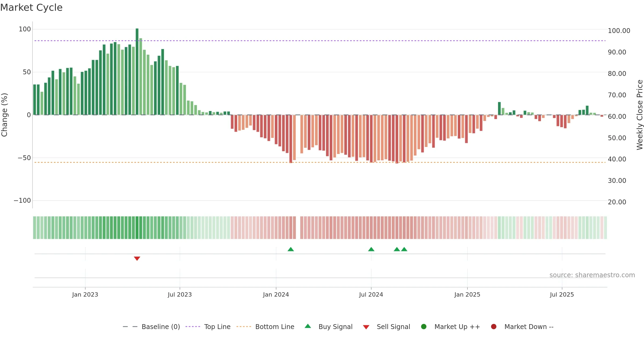This screenshot has height=362, width=644.
Task: Click the Jul 2023 axis label
Action: click(180, 294)
